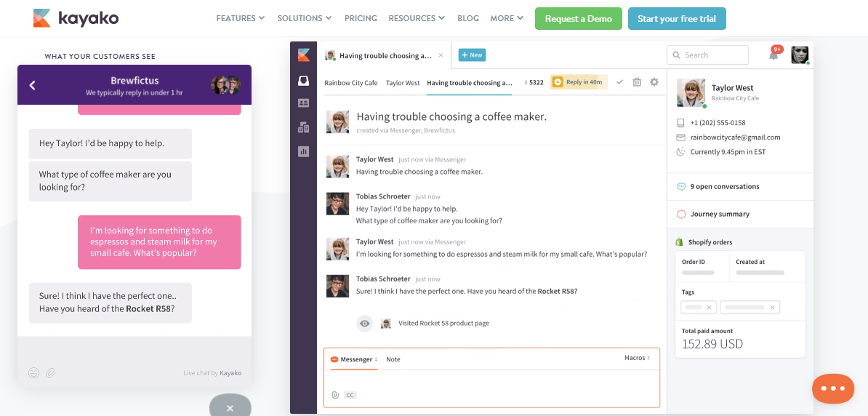Expand the Solutions menu
The image size is (868, 416).
point(305,18)
